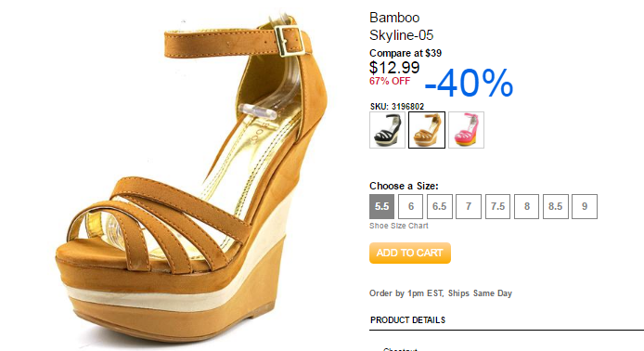Select the tan wedge sandal color thumbnail
This screenshot has height=351, width=644.
click(427, 130)
